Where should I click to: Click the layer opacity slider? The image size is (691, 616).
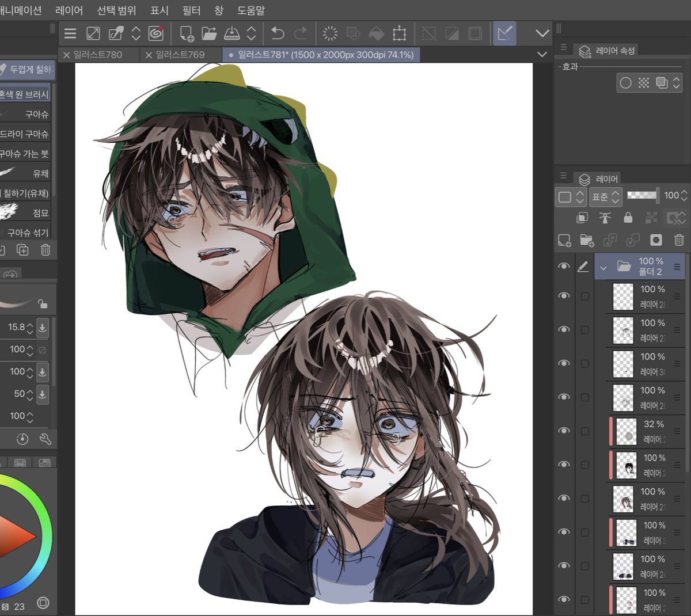pyautogui.click(x=643, y=195)
